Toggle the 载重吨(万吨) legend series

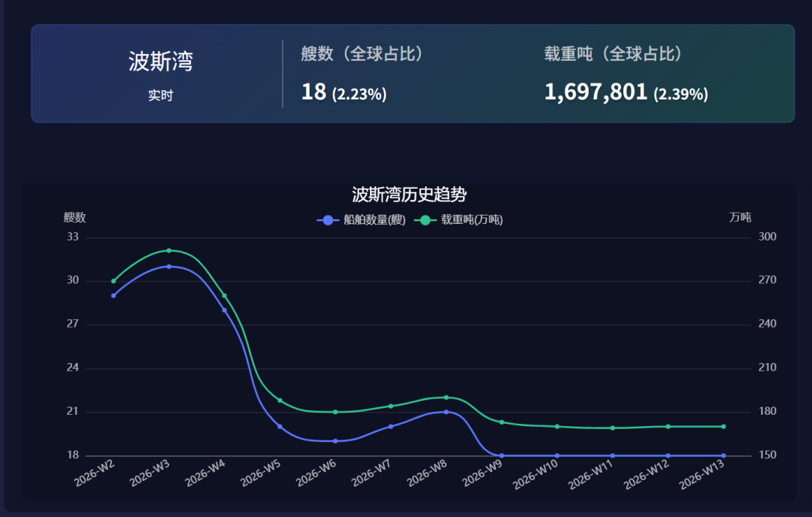click(461, 220)
